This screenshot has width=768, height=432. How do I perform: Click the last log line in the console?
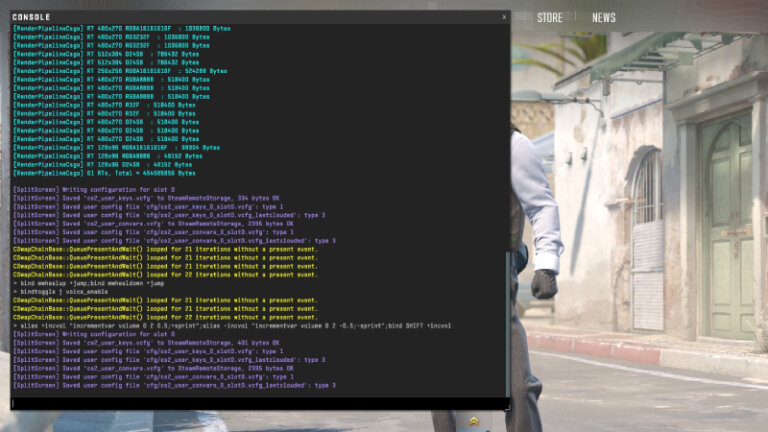click(x=173, y=385)
